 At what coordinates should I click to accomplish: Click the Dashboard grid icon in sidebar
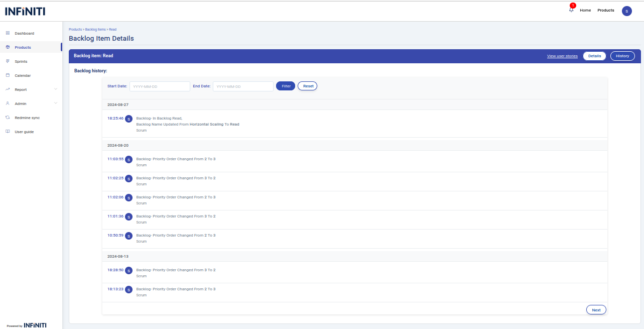click(x=8, y=33)
